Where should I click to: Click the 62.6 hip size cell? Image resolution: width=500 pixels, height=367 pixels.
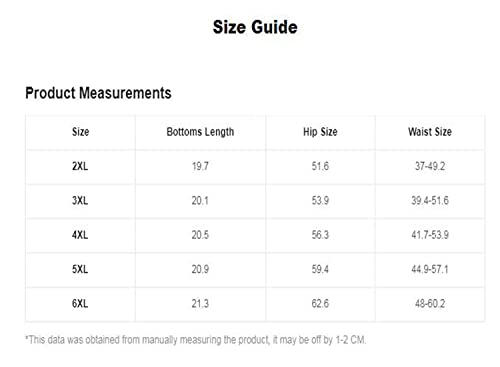click(x=320, y=303)
